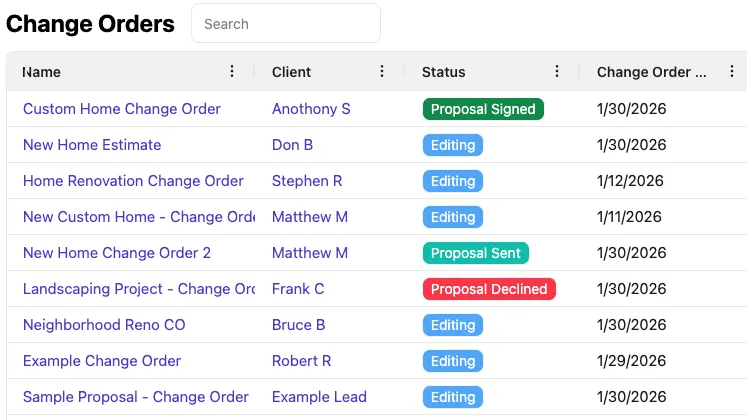Open Home Renovation Change Order
The image size is (747, 420).
[133, 181]
